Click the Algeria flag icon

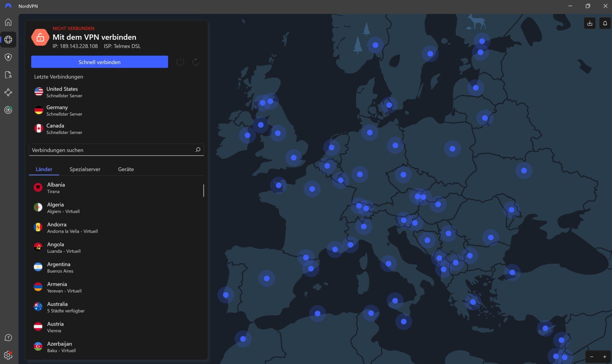[38, 207]
